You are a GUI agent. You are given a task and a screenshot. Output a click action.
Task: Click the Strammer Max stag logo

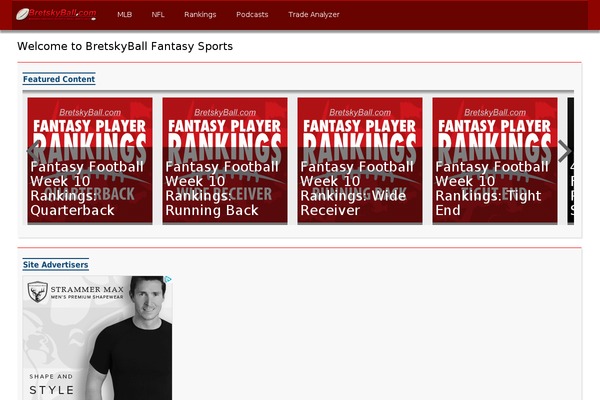38,292
